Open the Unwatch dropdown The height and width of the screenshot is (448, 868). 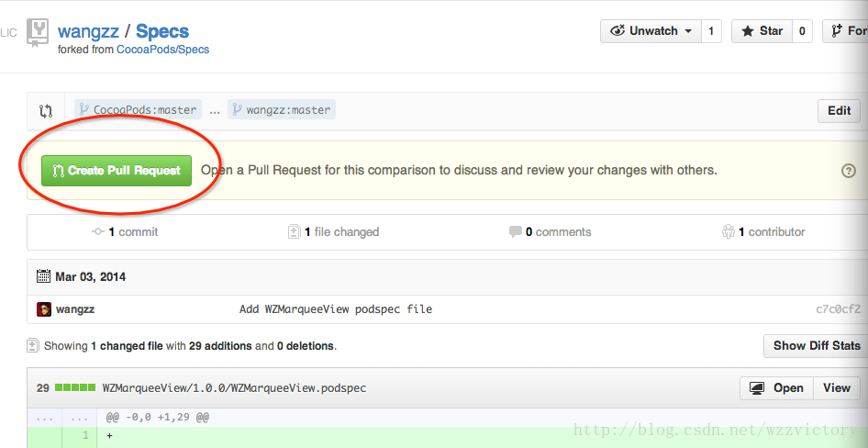(x=651, y=31)
